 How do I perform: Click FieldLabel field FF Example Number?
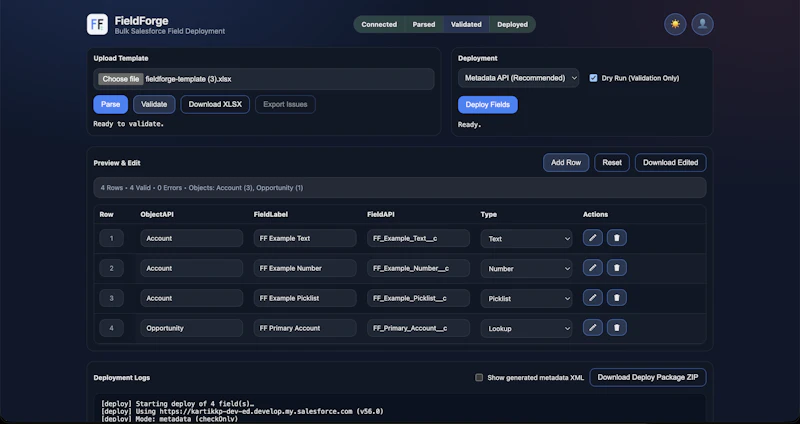pyautogui.click(x=305, y=268)
